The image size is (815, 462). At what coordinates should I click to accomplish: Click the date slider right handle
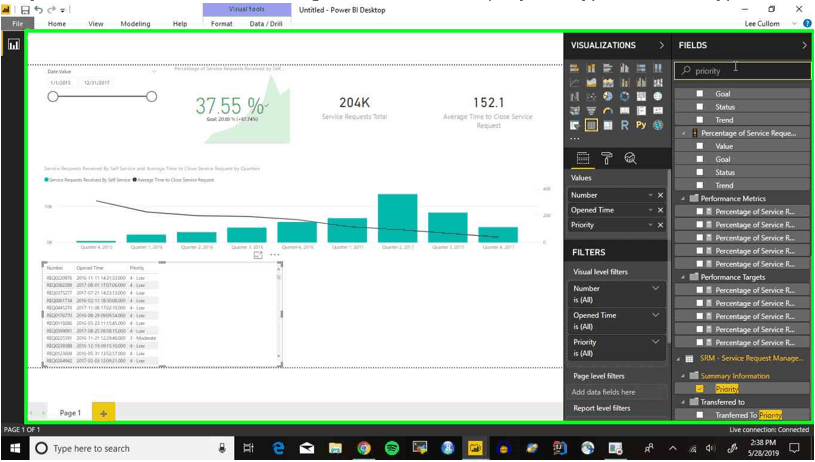pos(151,97)
